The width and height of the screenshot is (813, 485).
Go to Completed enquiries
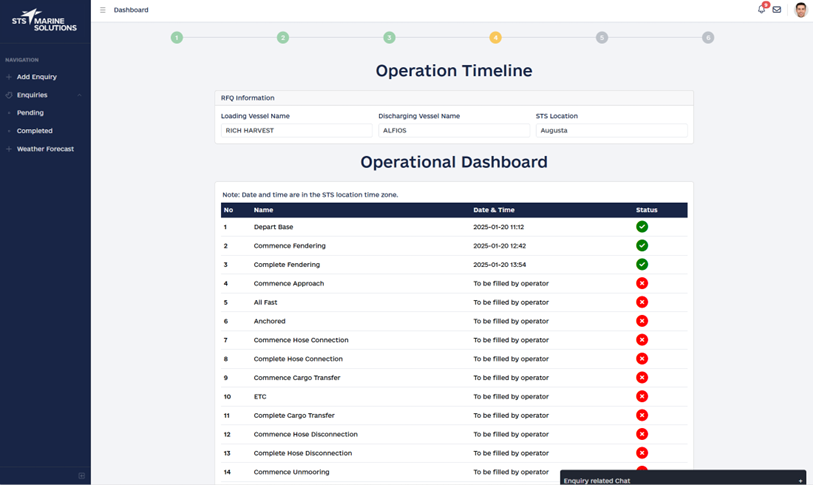click(35, 131)
